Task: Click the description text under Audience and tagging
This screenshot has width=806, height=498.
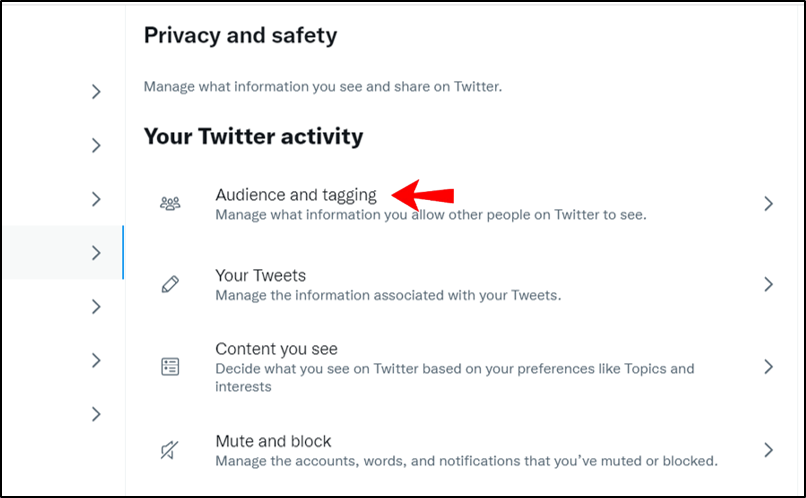Action: (x=431, y=215)
